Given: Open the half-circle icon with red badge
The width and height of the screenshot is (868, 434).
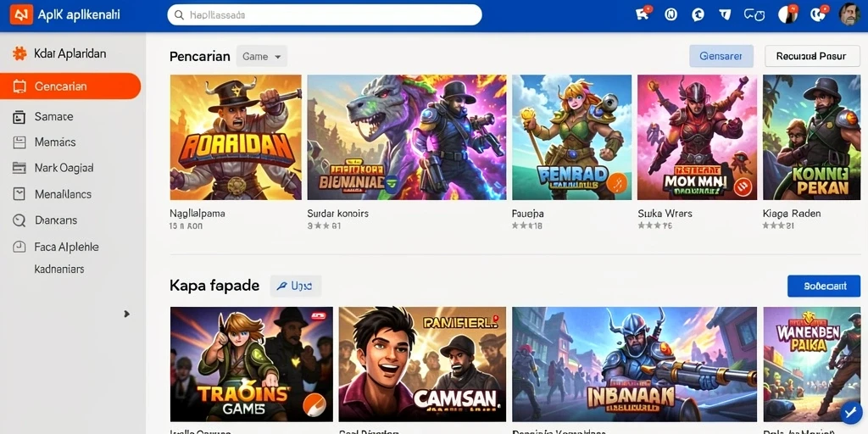Looking at the screenshot, I should tap(787, 14).
